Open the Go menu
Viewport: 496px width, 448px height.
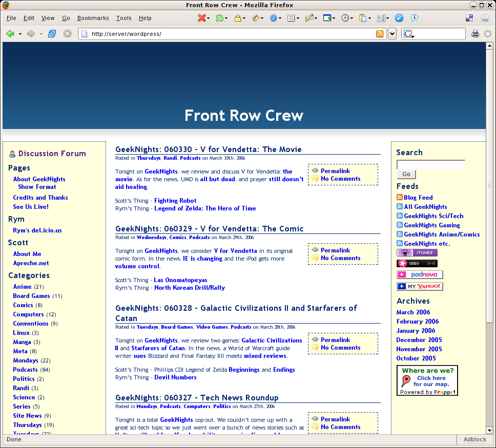[66, 18]
